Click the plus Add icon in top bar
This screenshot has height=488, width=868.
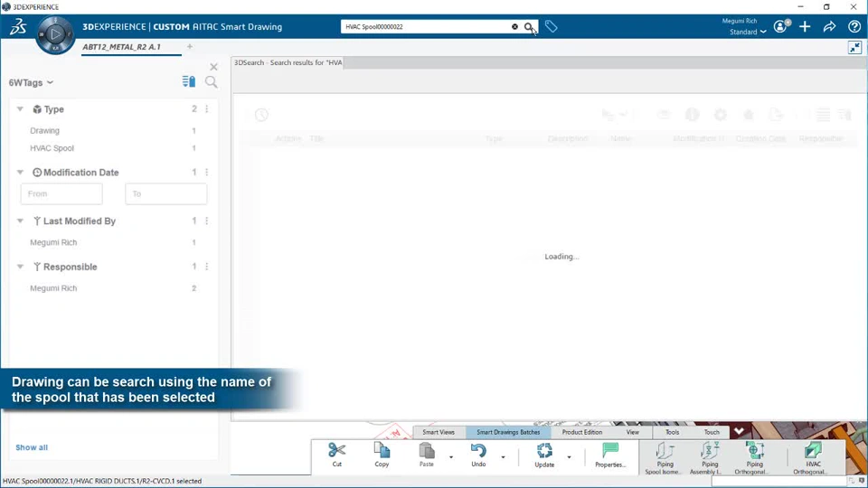[x=805, y=26]
